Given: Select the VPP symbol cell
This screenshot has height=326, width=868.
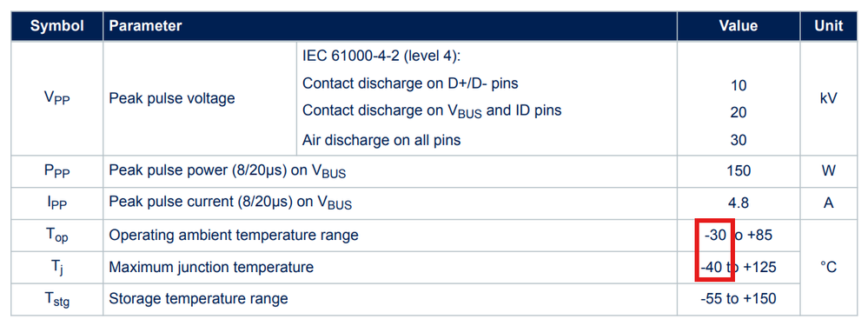Looking at the screenshot, I should 56,98.
